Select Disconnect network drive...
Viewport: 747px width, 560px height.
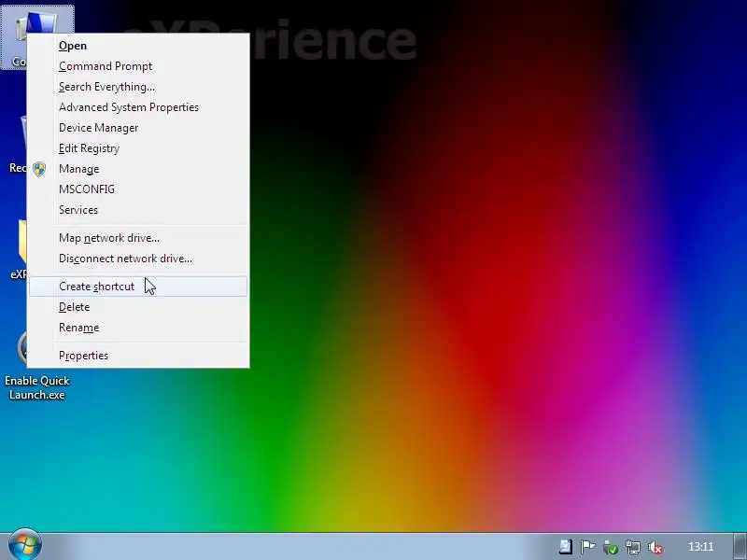[138, 259]
